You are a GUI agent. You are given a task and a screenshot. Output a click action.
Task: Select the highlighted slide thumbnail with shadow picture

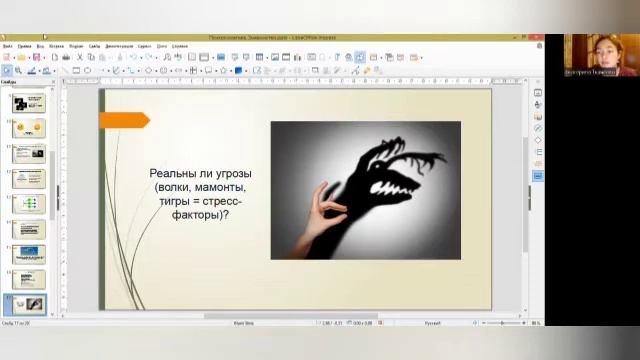coord(25,304)
